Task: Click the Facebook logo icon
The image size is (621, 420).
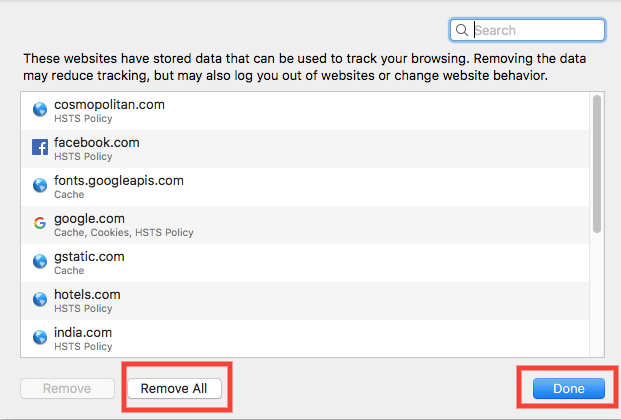Action: coord(40,147)
